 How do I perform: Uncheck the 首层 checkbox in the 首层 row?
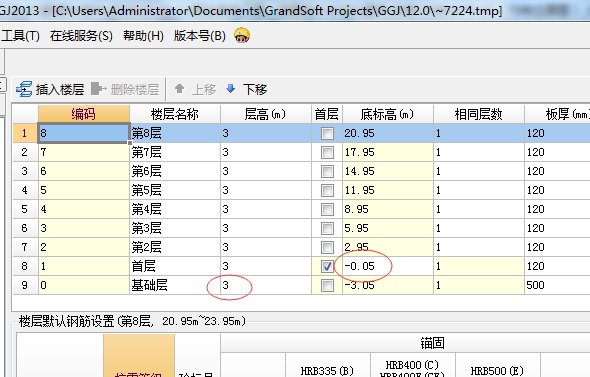pos(327,266)
